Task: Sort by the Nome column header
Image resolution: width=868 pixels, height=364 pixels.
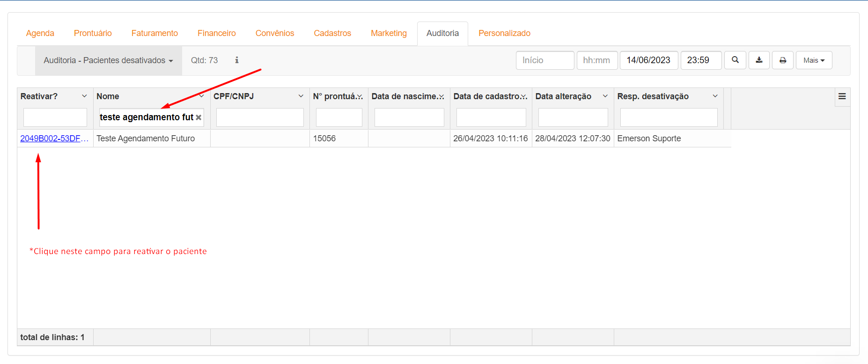Action: tap(108, 96)
